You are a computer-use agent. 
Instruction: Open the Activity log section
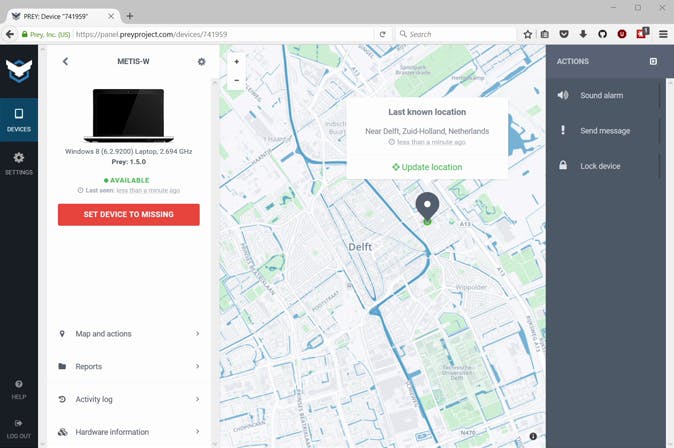[x=129, y=399]
